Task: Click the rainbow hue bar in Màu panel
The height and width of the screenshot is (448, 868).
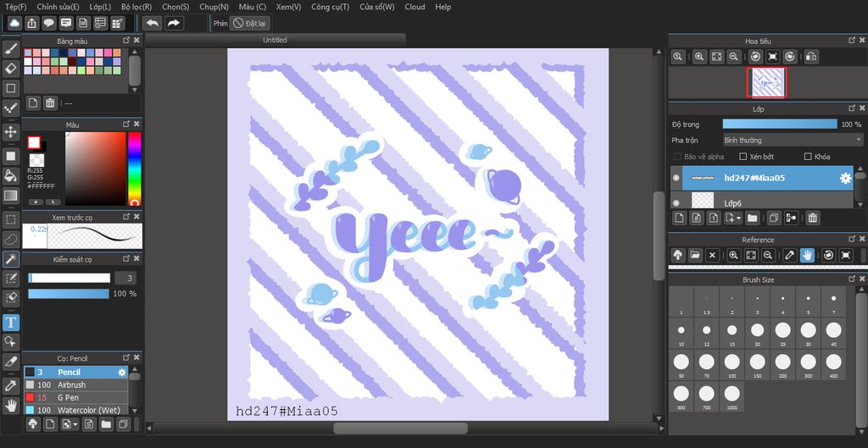Action: pos(135,169)
